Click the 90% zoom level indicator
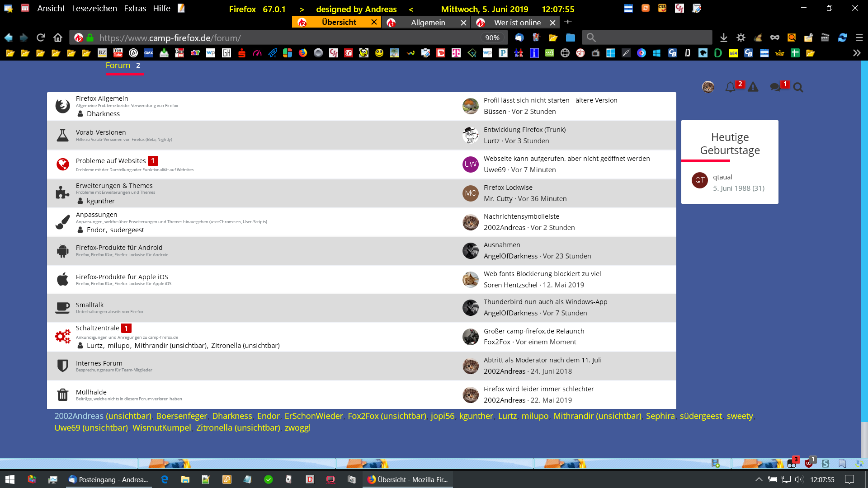 pyautogui.click(x=492, y=38)
